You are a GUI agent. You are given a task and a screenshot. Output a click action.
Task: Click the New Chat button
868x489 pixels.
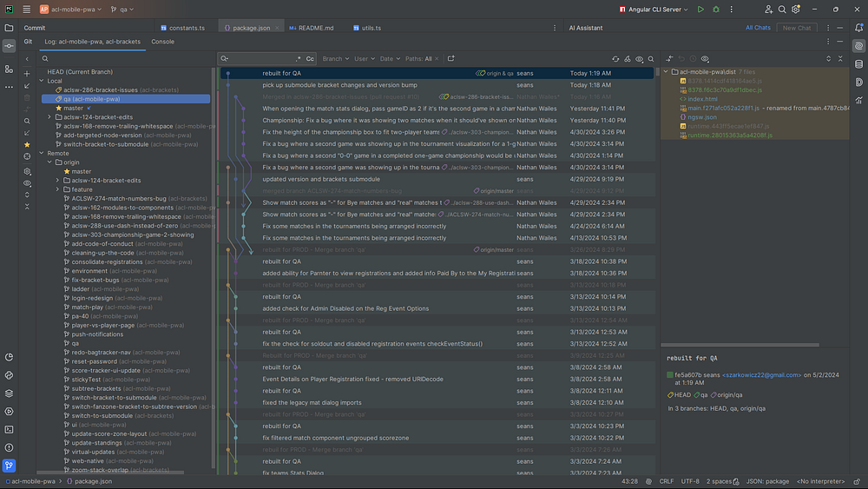pyautogui.click(x=796, y=28)
